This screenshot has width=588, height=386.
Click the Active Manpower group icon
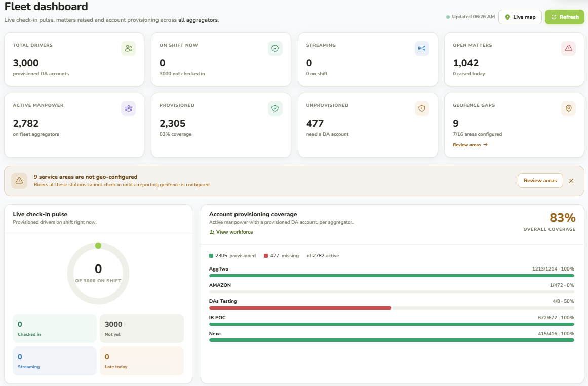tap(129, 109)
